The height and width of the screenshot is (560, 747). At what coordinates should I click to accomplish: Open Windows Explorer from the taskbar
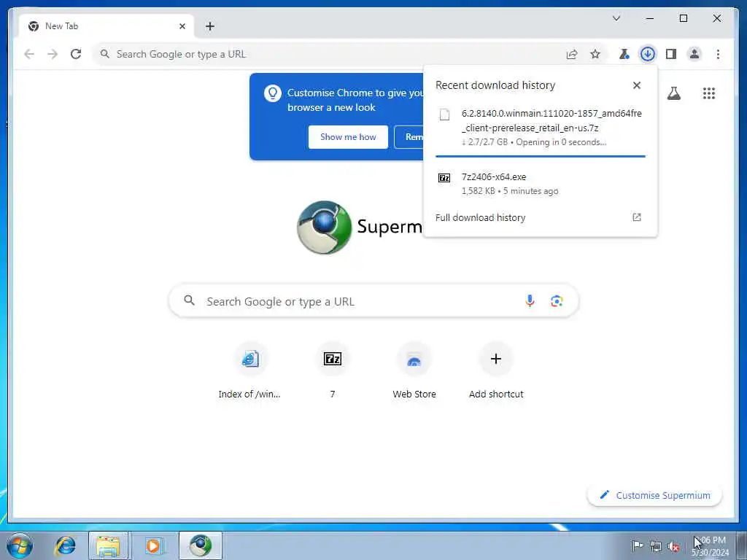click(x=108, y=545)
